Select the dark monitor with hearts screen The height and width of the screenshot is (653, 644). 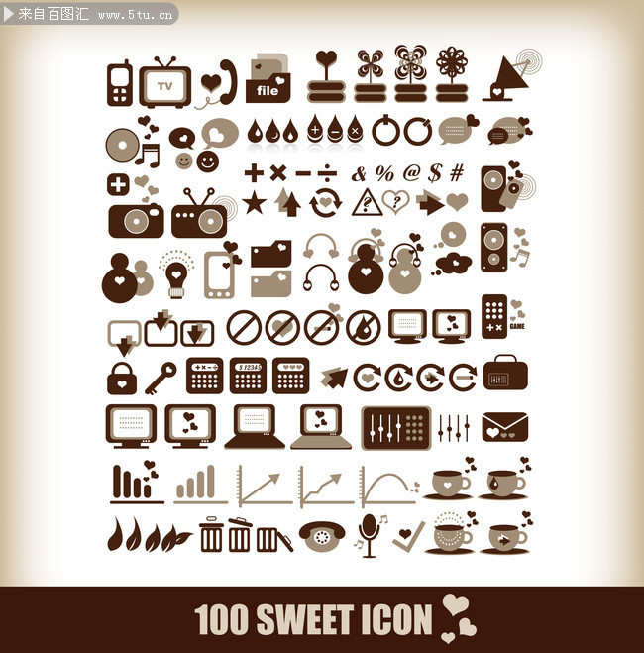[x=190, y=426]
